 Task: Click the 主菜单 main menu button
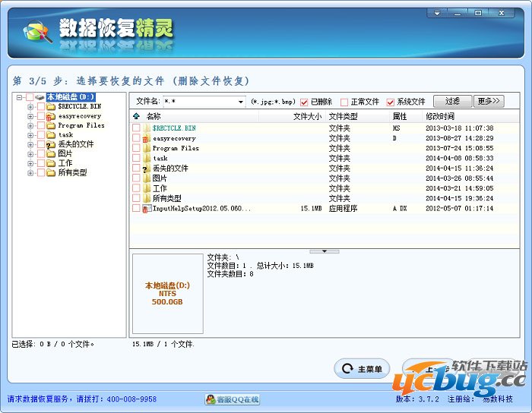362,369
